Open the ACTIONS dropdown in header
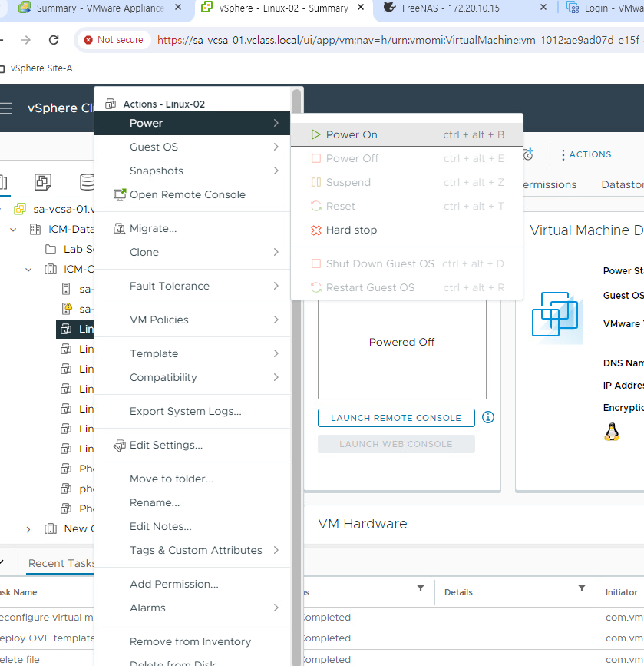 coord(586,154)
